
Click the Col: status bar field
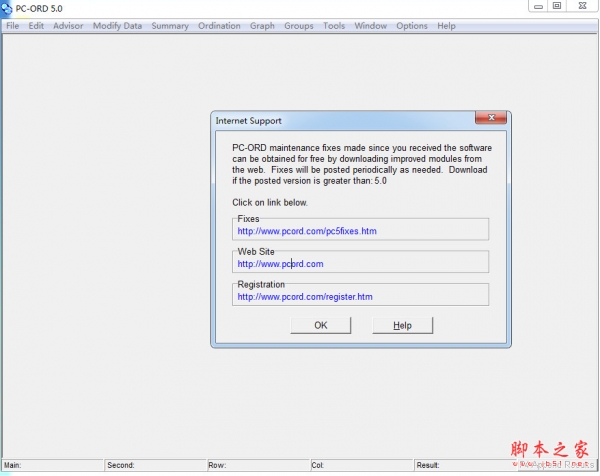362,465
